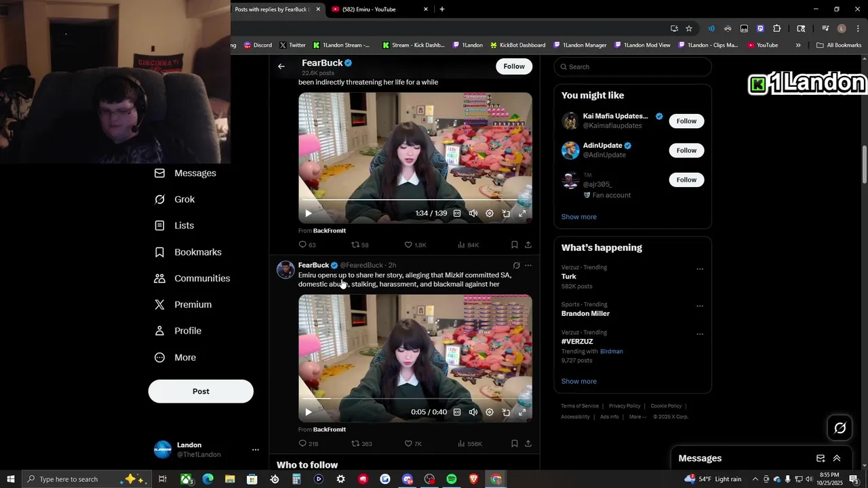The height and width of the screenshot is (488, 868).
Task: Open Premium in the sidebar
Action: (182, 305)
